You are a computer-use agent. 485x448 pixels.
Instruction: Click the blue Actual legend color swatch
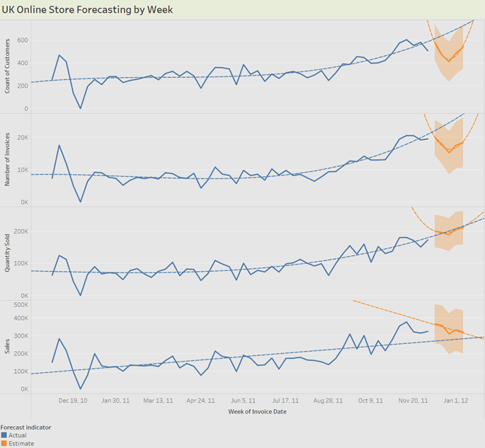(x=4, y=435)
